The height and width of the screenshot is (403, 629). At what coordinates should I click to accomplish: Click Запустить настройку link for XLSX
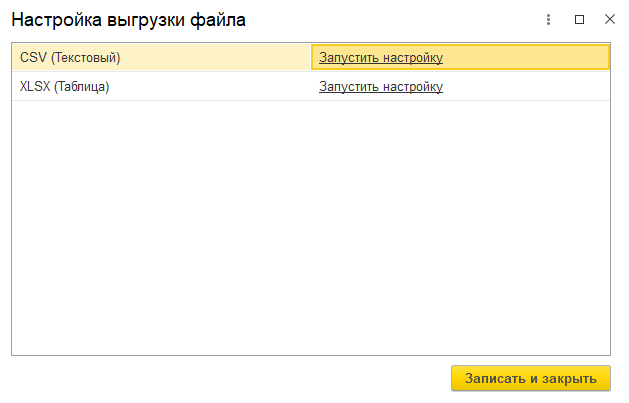[x=381, y=87]
